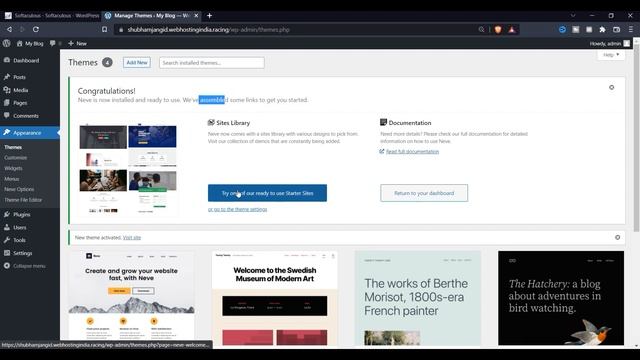Image resolution: width=640 pixels, height=360 pixels.
Task: Click the New content button
Action: coord(77,43)
